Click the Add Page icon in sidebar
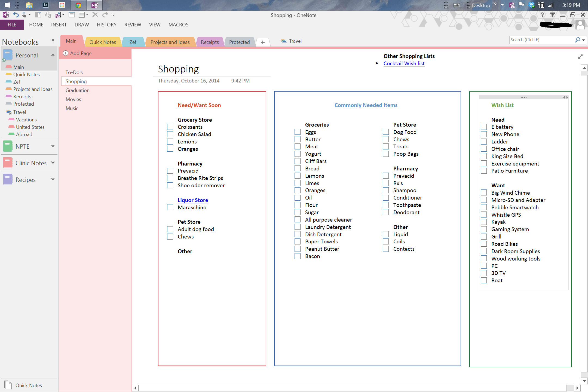The width and height of the screenshot is (588, 392). click(x=66, y=53)
